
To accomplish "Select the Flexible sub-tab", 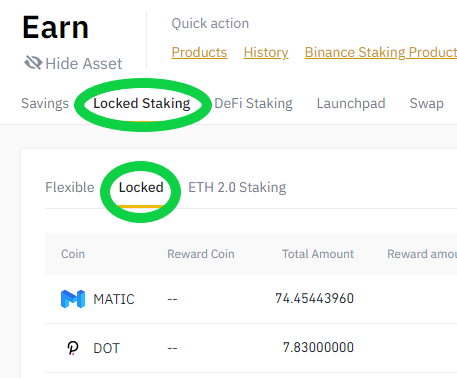I will [70, 187].
